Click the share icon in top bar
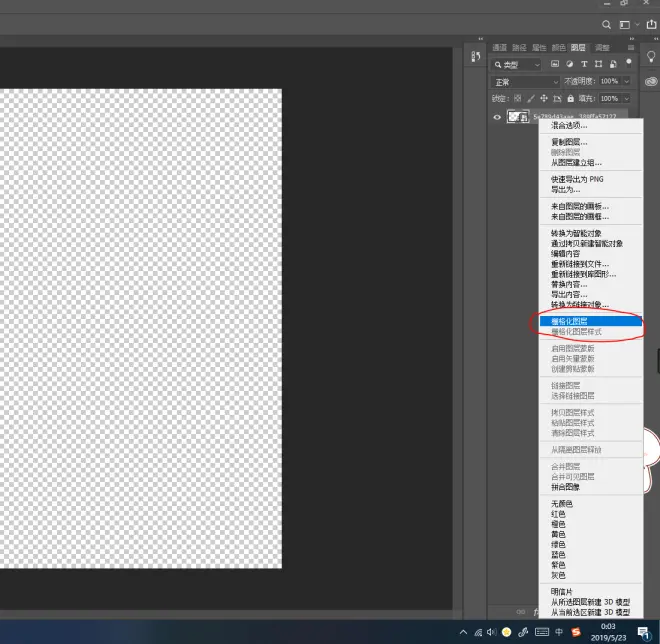 (651, 24)
